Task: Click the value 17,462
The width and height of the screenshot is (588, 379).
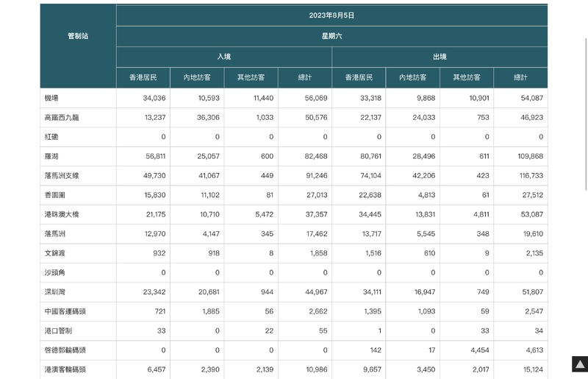Action: (317, 234)
